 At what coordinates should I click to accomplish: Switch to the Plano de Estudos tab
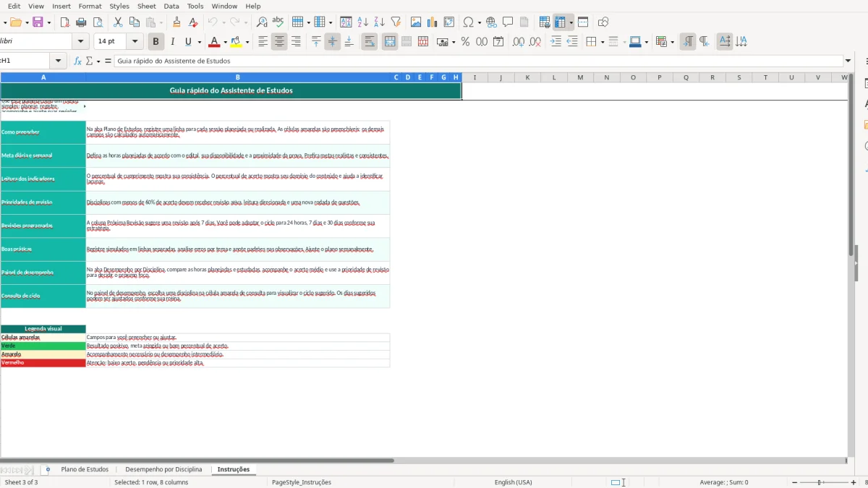pos(85,469)
